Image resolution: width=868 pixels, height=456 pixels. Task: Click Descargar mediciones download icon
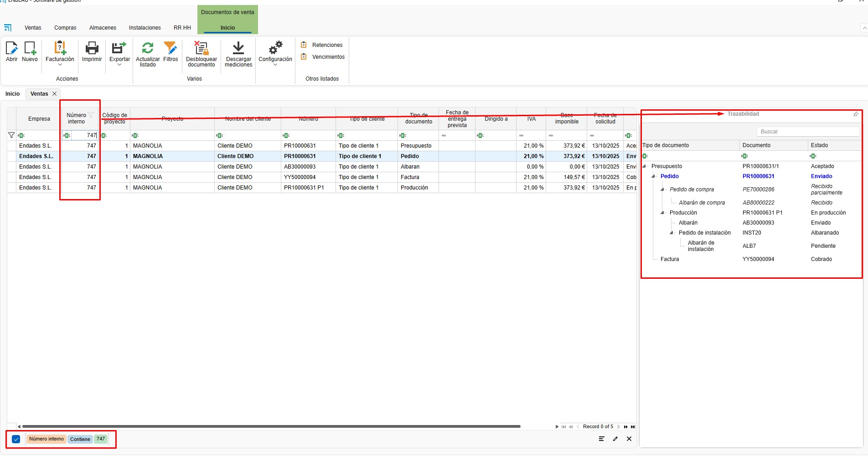click(238, 49)
